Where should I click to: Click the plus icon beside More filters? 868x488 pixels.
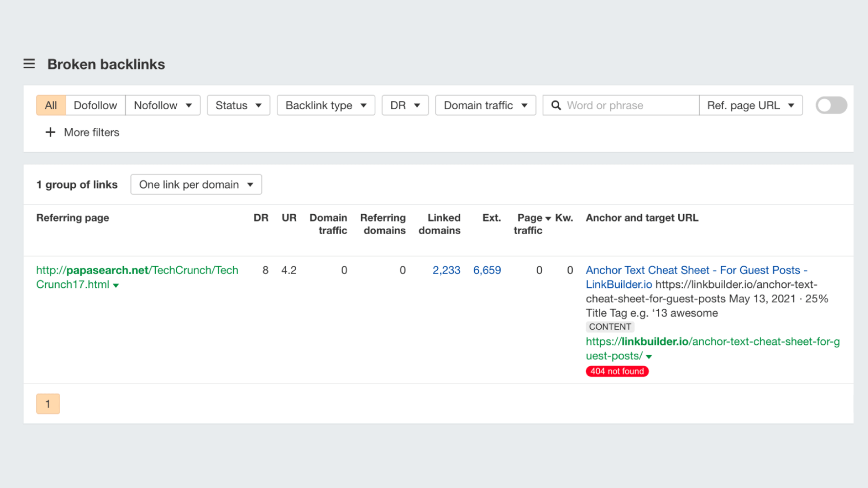[50, 132]
